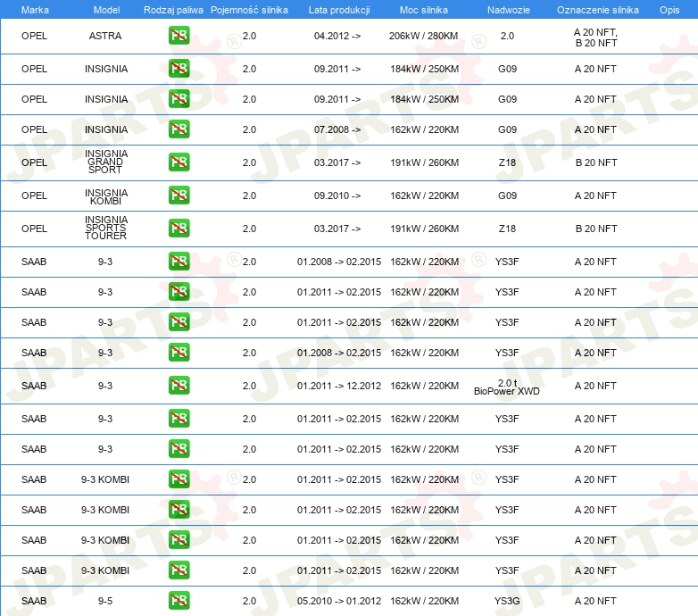Viewport: 698px width, 616px height.
Task: Click B 20 NFT in the Grand Sport row
Action: [x=596, y=162]
